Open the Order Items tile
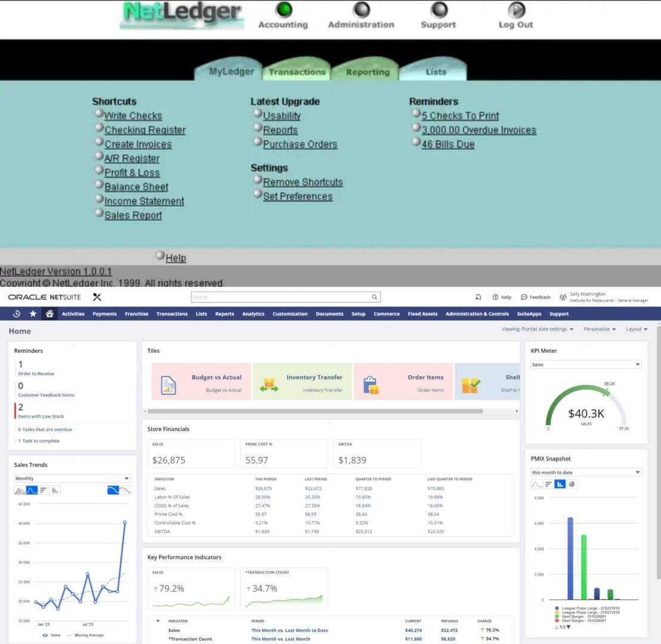This screenshot has height=644, width=661. [x=403, y=382]
